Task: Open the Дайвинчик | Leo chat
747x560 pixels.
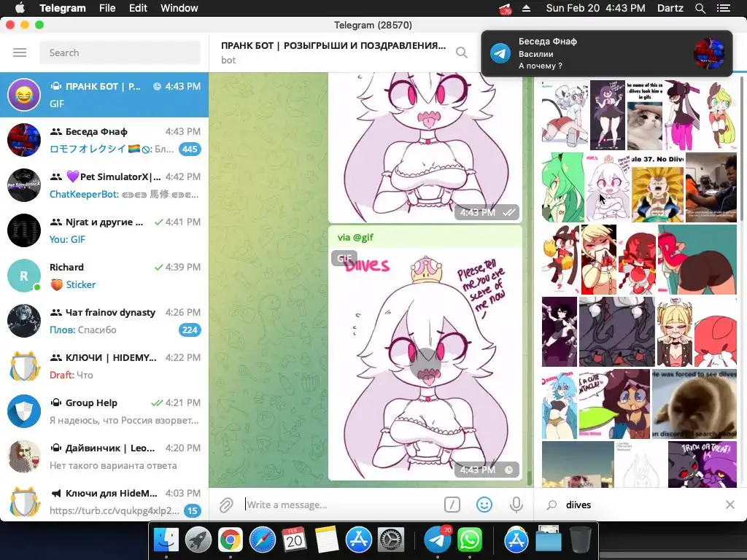Action: [x=104, y=456]
